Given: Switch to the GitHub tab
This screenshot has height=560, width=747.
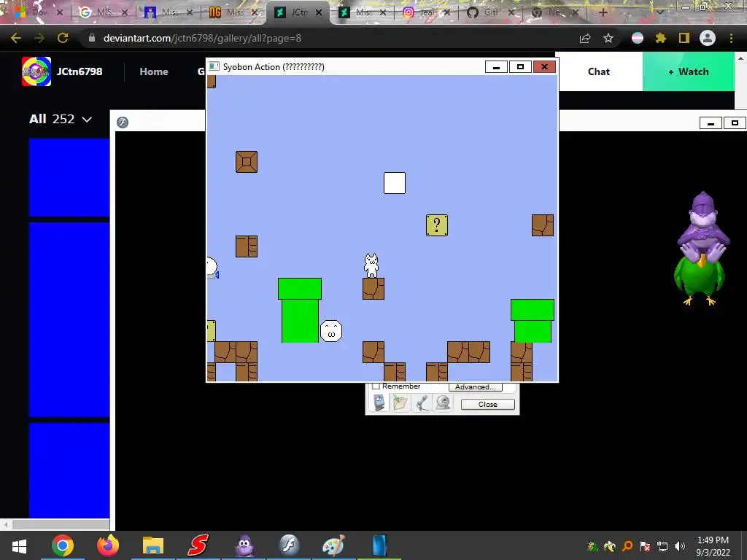Looking at the screenshot, I should [x=489, y=12].
